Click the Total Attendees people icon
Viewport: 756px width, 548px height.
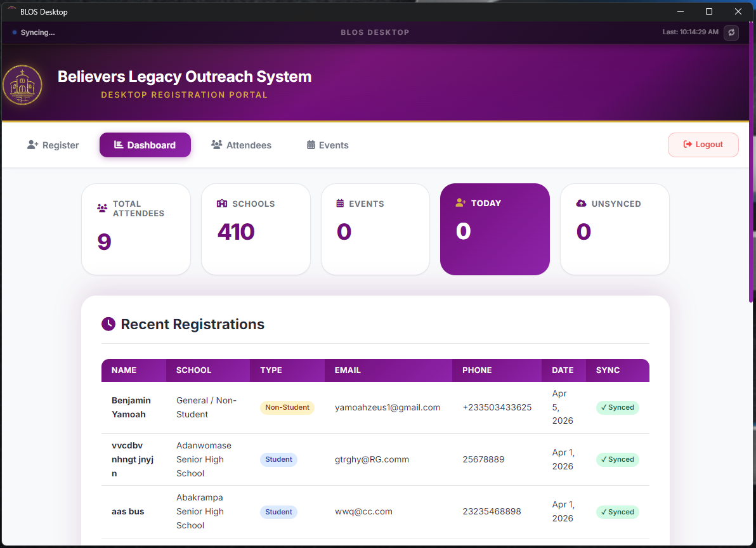pos(102,209)
